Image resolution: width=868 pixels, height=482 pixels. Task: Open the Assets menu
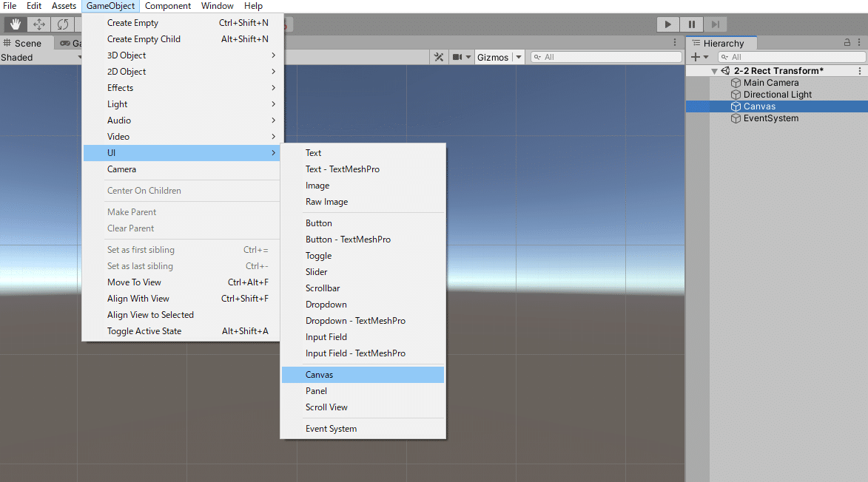click(x=64, y=6)
